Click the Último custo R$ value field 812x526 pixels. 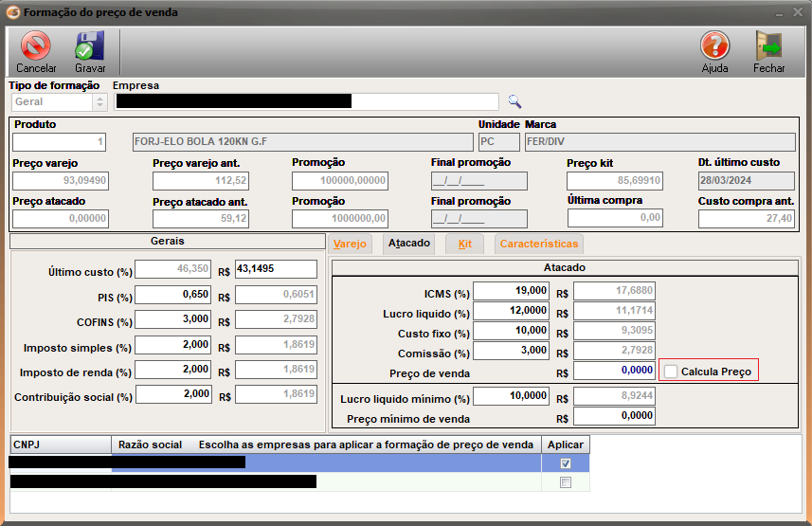tap(276, 270)
